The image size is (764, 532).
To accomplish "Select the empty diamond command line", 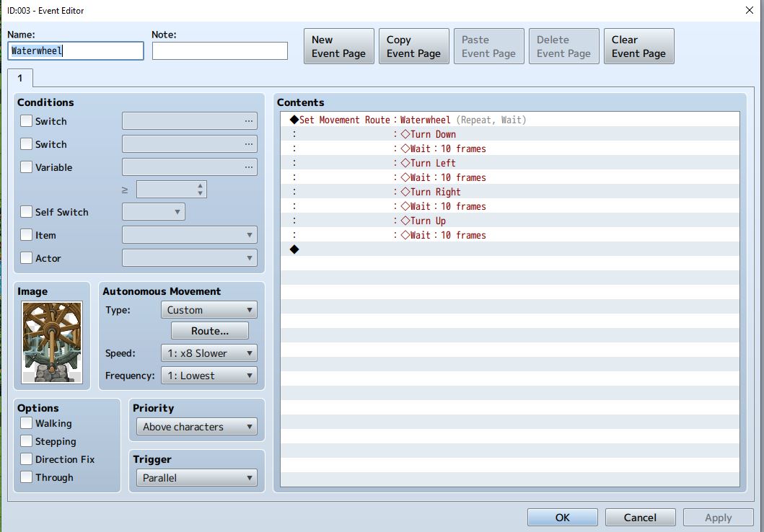I will tap(509, 249).
